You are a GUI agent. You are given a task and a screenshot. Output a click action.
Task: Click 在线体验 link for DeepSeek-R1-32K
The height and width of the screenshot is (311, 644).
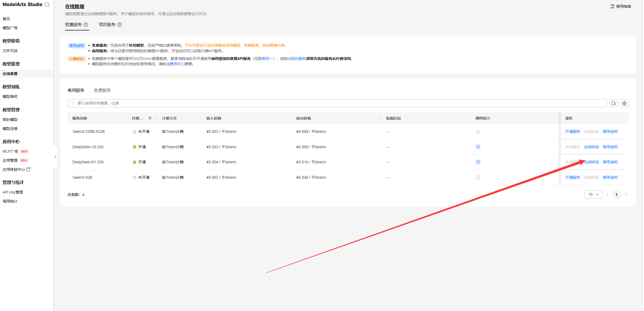point(592,162)
